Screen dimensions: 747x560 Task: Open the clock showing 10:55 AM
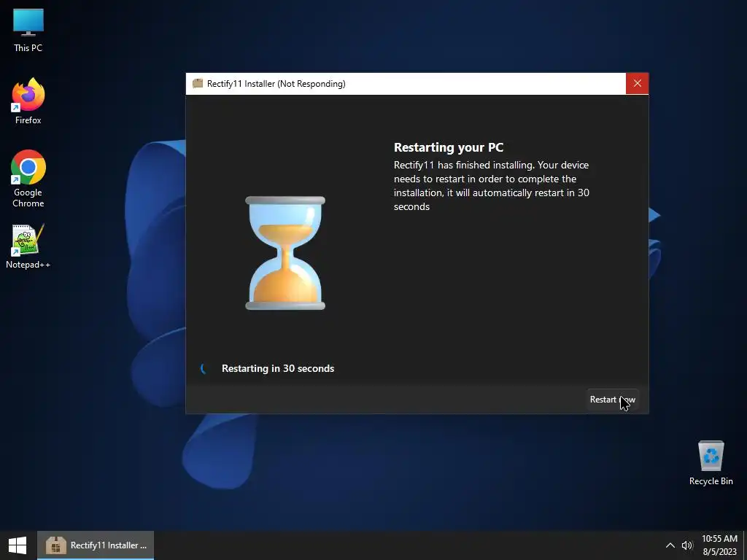tap(719, 545)
